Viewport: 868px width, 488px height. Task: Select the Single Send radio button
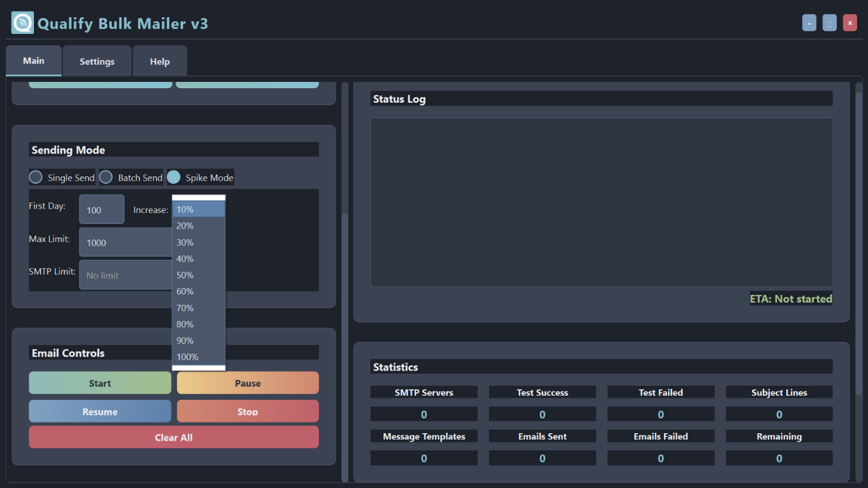(36, 178)
